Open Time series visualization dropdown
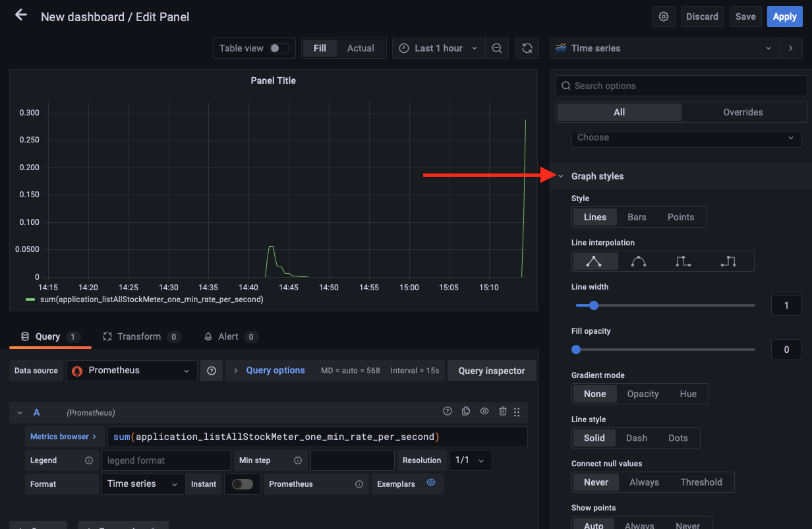 tap(664, 48)
